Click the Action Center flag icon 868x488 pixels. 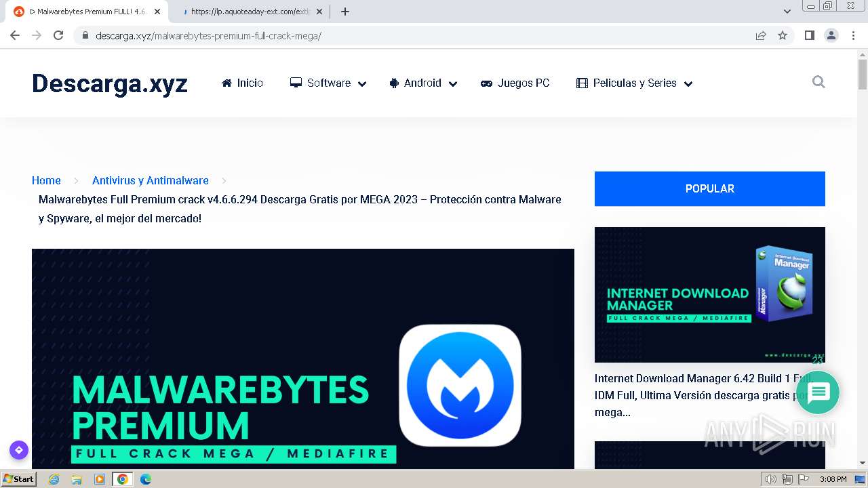[x=804, y=479]
